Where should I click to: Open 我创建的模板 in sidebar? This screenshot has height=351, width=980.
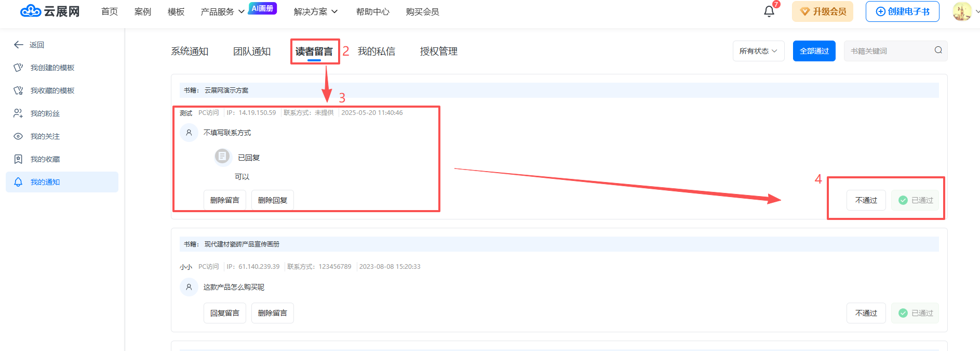[x=52, y=68]
